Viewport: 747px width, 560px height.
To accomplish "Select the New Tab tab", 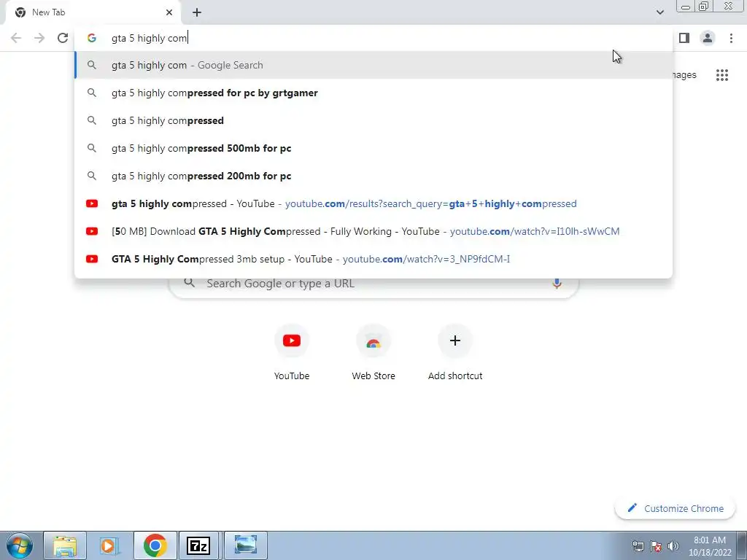I will pyautogui.click(x=93, y=12).
